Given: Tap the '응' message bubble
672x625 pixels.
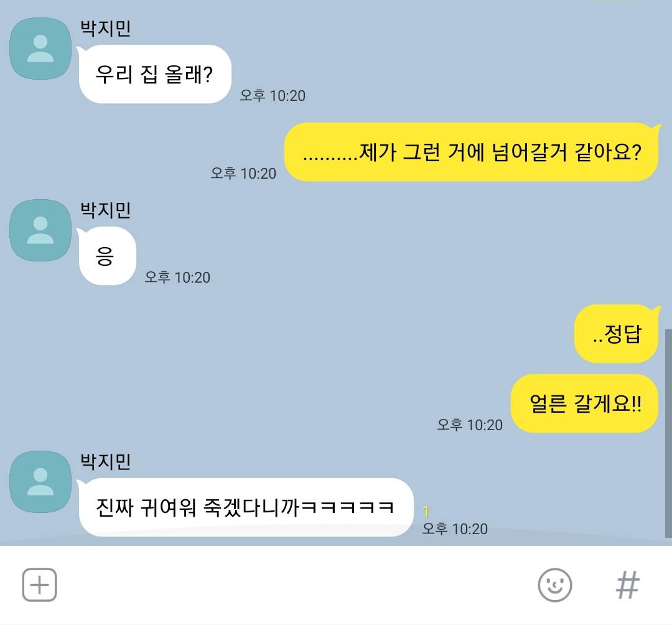Looking at the screenshot, I should [x=107, y=256].
